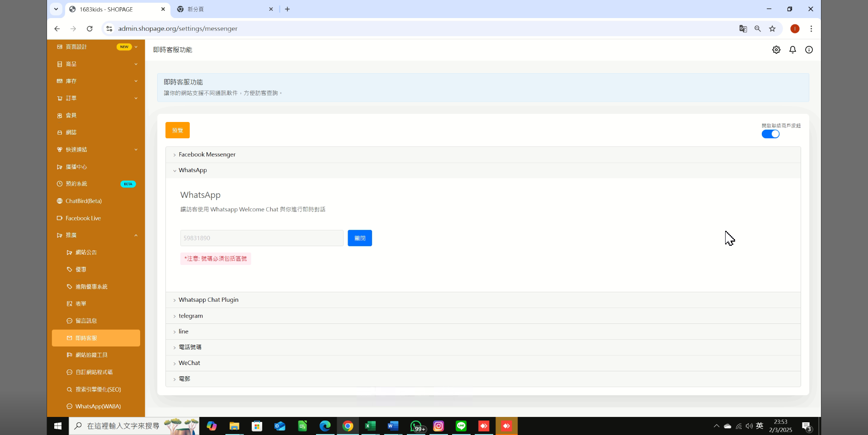This screenshot has width=868, height=435.
Task: Open the Chrome profile avatar
Action: click(795, 28)
